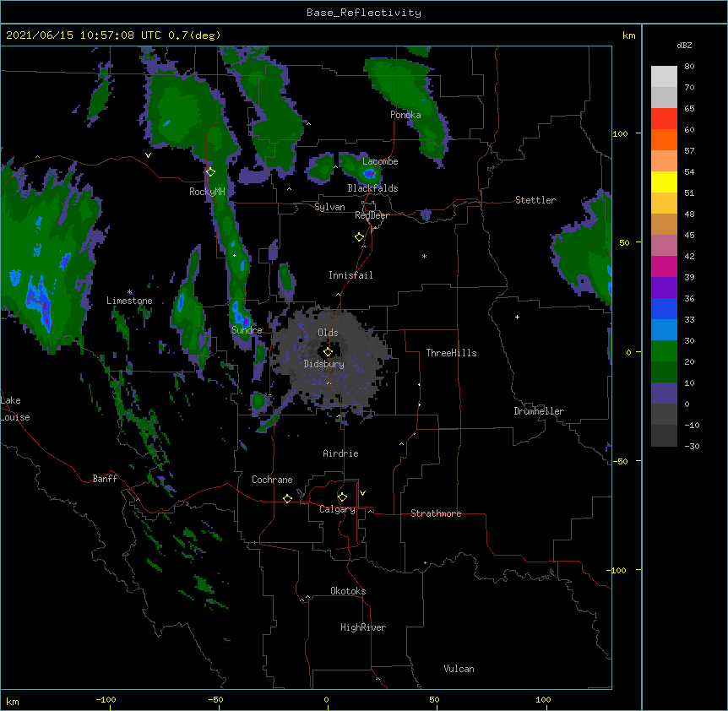Image resolution: width=728 pixels, height=711 pixels.
Task: Select the yellow diamond radar site between Olds and Didsbury
Action: click(x=328, y=352)
